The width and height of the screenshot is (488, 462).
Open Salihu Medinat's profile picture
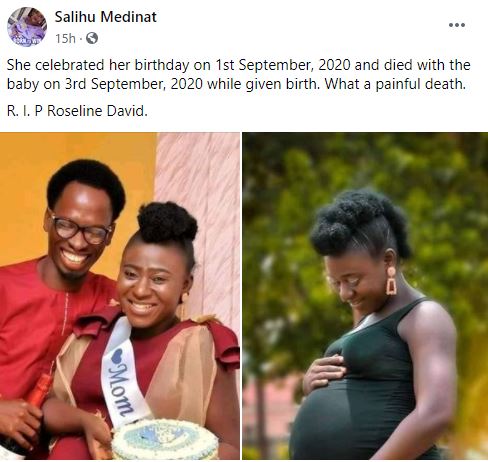(x=27, y=27)
